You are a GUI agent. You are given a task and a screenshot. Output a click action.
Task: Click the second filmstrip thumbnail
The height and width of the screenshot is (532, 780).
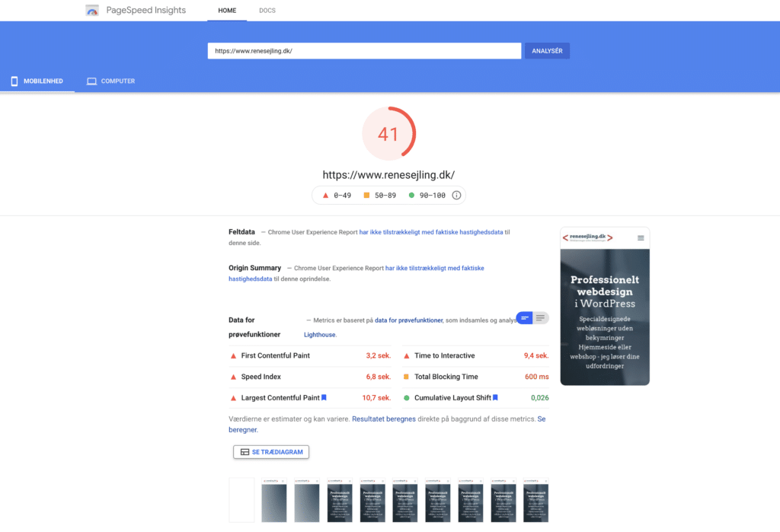tap(274, 500)
